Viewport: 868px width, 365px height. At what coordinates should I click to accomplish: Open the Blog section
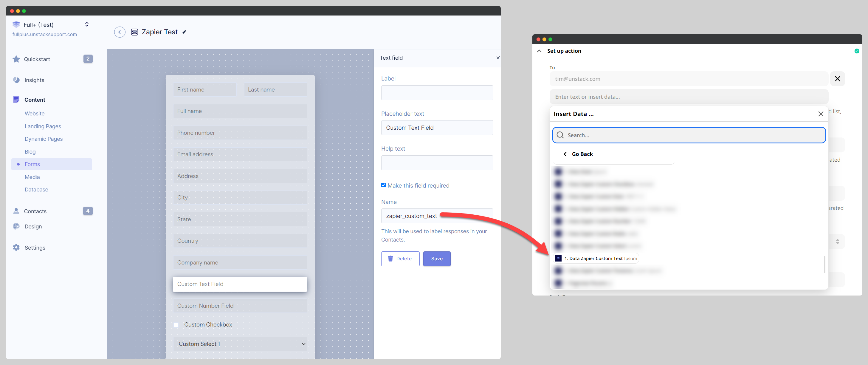pyautogui.click(x=30, y=152)
